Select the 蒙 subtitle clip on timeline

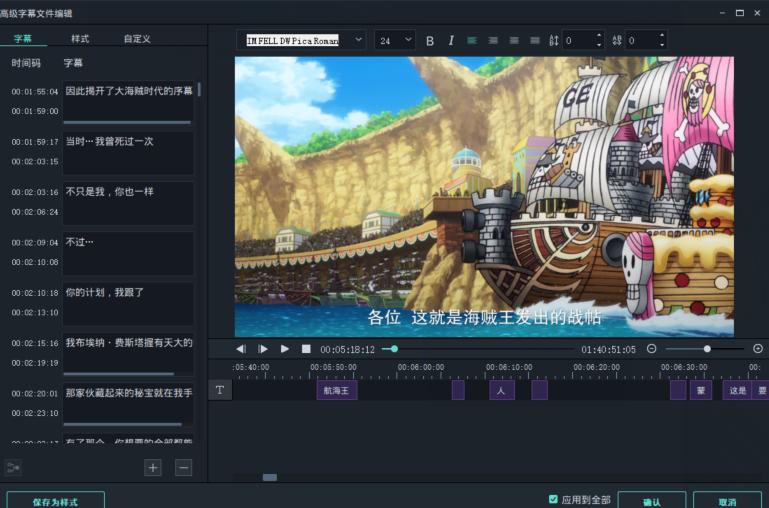[701, 390]
